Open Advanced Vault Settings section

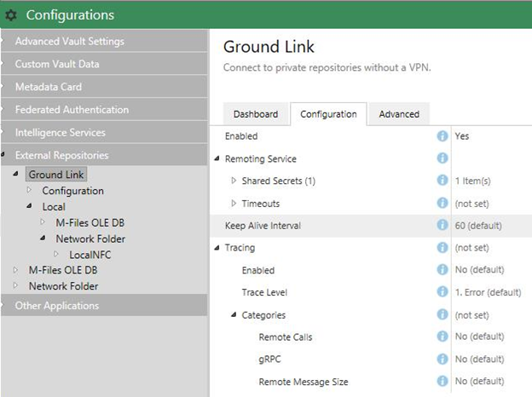(104, 41)
